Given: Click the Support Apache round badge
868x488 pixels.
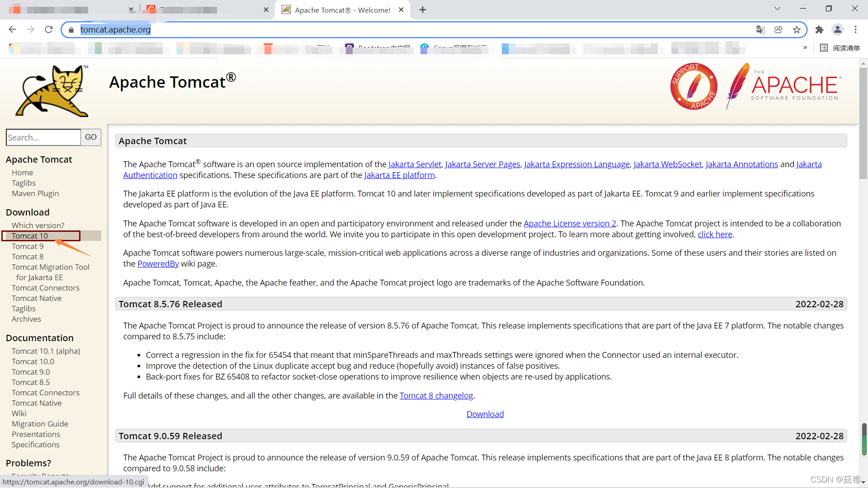Looking at the screenshot, I should coord(693,86).
